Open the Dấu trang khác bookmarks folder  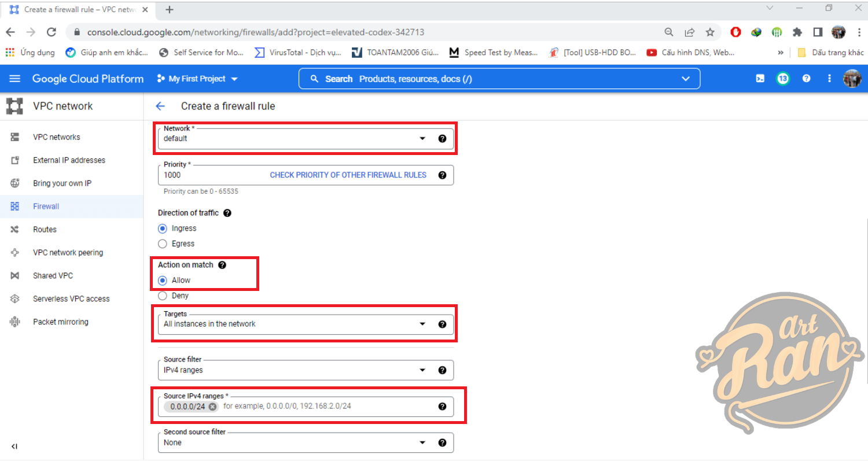coord(830,52)
